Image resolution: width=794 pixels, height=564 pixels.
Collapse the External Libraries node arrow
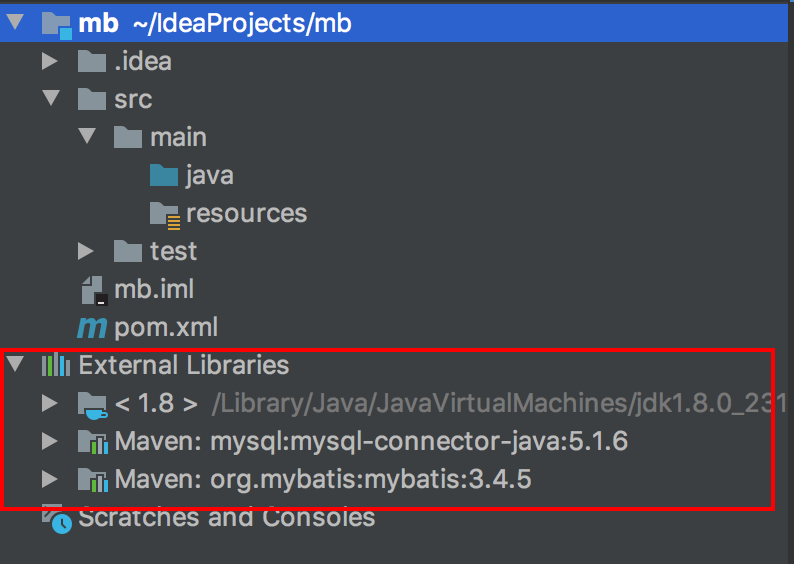pos(15,365)
